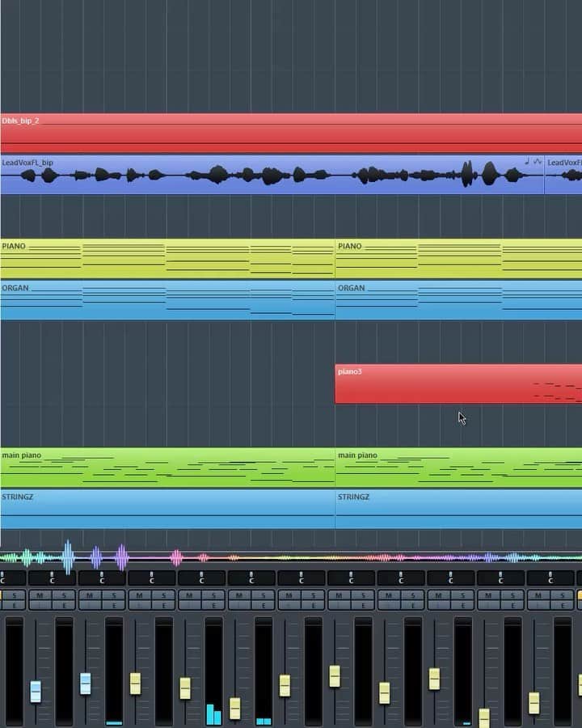Mute the channel with the highest yellow fader
Viewport: 582px width, 728px height.
tap(339, 595)
